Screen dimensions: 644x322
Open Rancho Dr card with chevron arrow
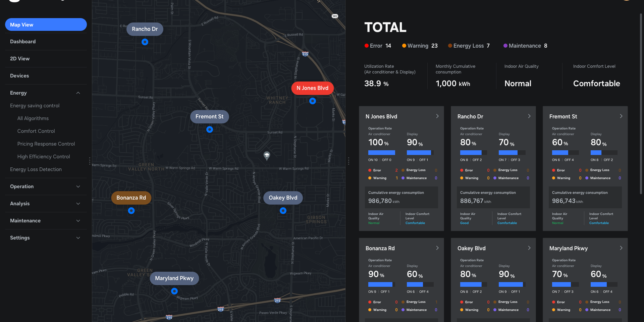[x=529, y=116]
